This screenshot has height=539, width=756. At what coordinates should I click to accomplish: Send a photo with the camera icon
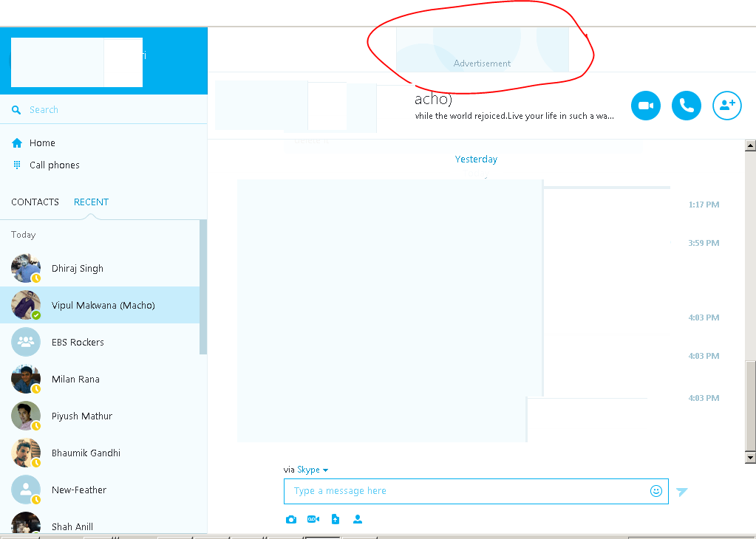[290, 519]
